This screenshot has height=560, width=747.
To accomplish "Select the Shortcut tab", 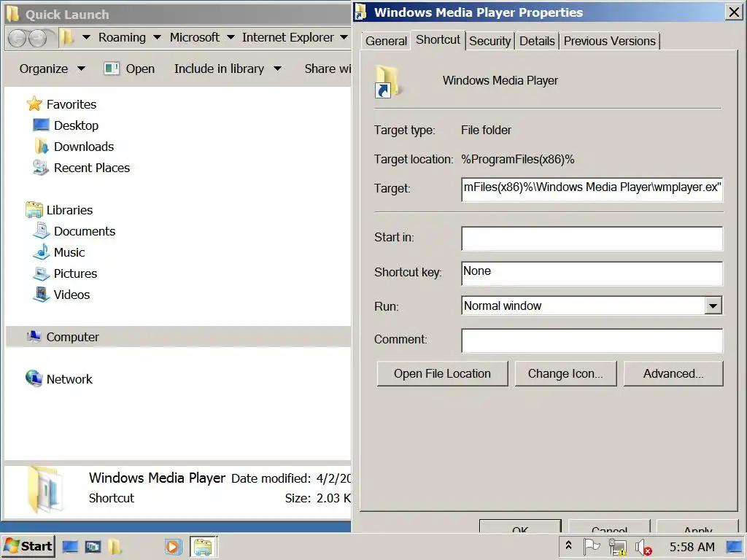I will 438,39.
